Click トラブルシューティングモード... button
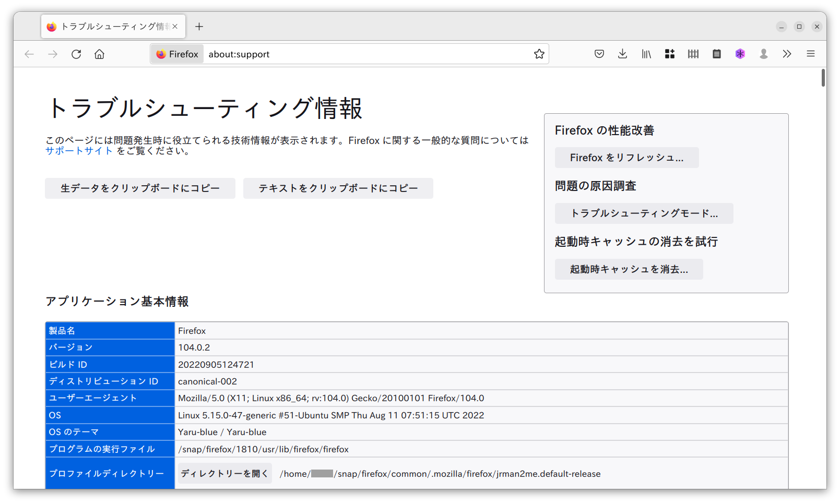 point(644,213)
